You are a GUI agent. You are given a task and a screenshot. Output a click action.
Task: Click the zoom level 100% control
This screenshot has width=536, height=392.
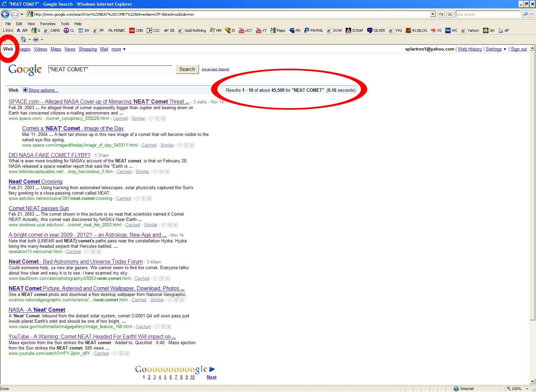click(516, 389)
